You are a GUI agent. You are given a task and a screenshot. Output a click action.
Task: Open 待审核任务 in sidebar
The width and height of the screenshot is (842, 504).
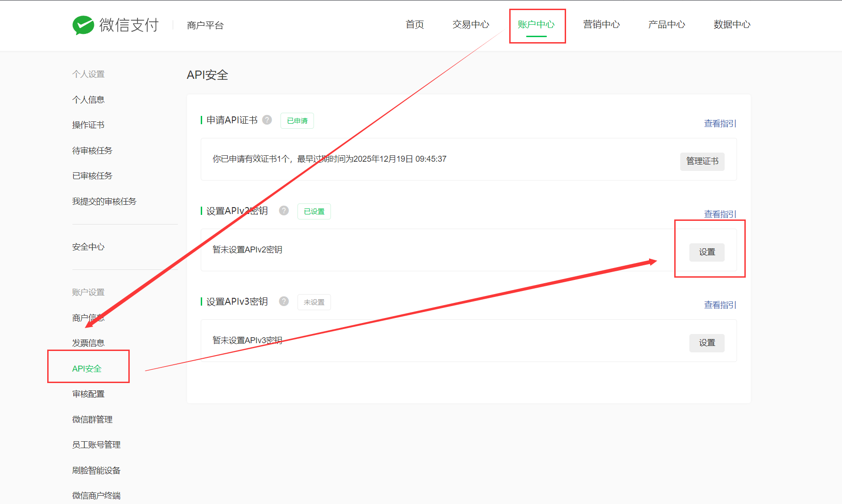[92, 151]
